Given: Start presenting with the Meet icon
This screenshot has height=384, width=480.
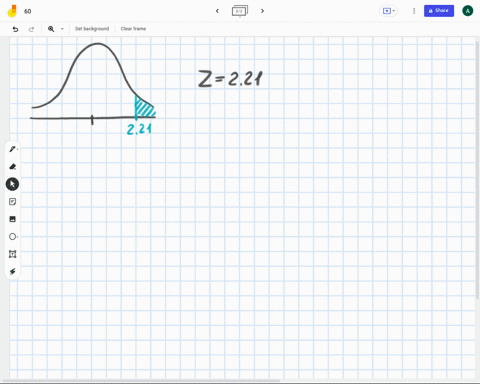Looking at the screenshot, I should pyautogui.click(x=387, y=11).
